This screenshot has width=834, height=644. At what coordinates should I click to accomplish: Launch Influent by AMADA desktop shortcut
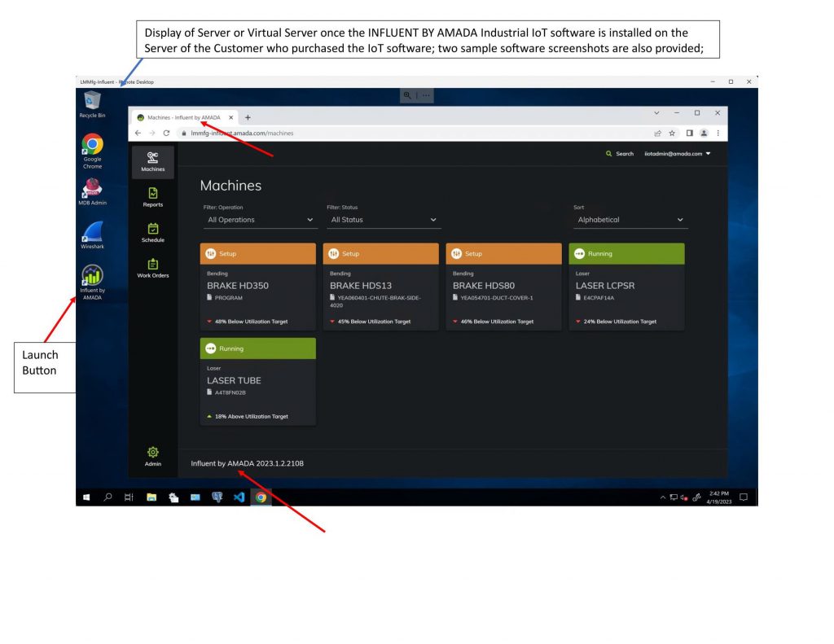click(93, 283)
